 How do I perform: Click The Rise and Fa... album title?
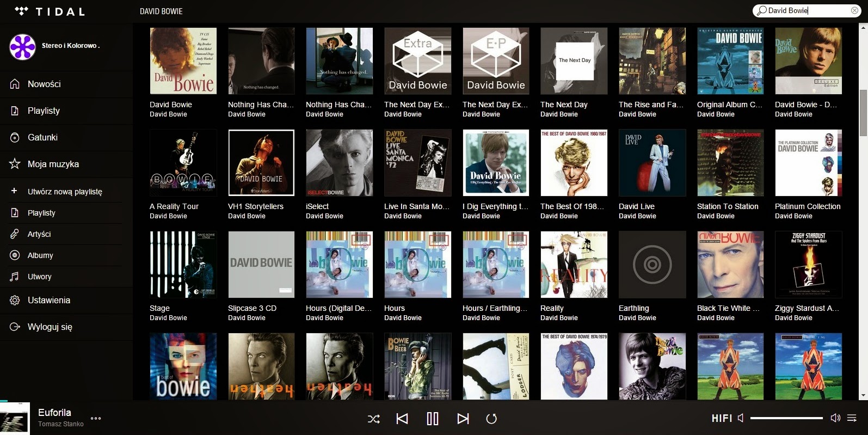click(x=651, y=105)
